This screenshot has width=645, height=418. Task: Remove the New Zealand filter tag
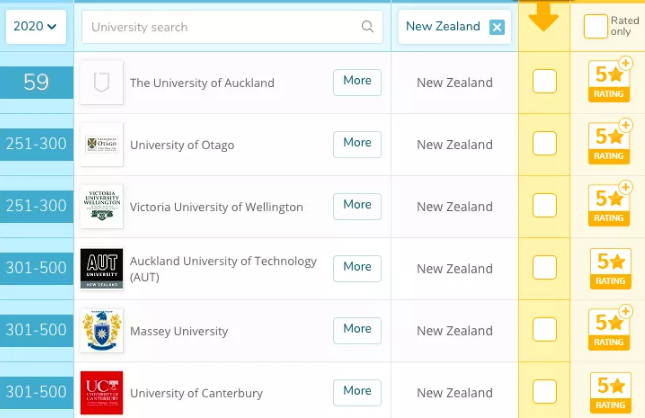click(x=497, y=27)
